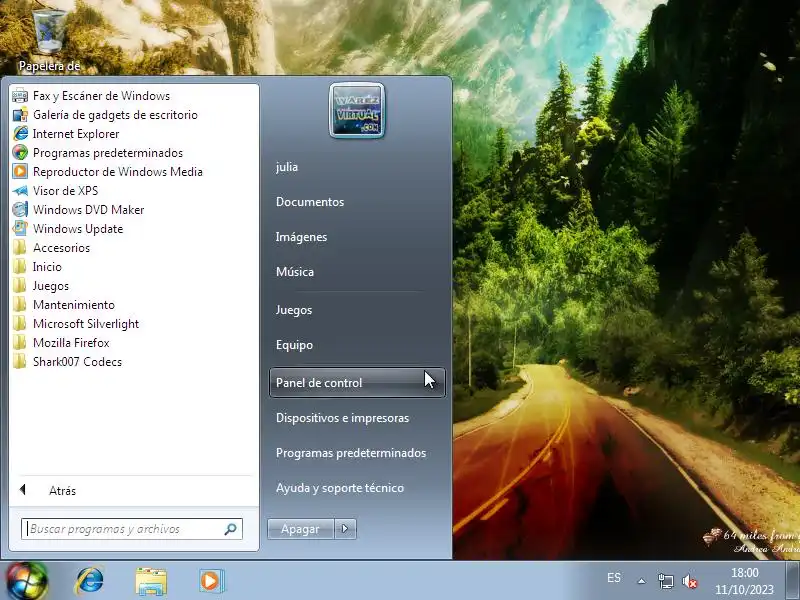
Task: Open the Papelera de reciclaje desktop icon
Action: click(x=49, y=39)
